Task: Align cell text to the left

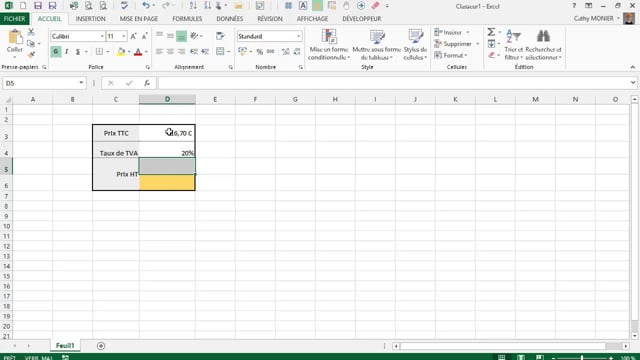Action: click(160, 51)
